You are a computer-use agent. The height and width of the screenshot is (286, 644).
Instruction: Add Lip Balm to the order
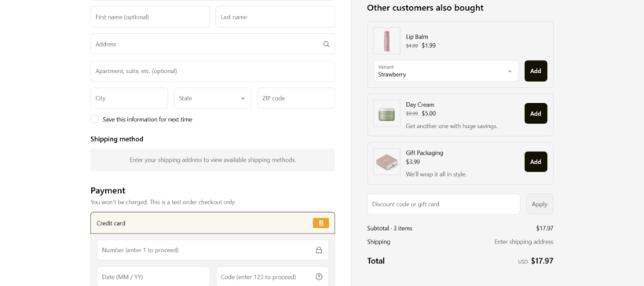pyautogui.click(x=536, y=71)
